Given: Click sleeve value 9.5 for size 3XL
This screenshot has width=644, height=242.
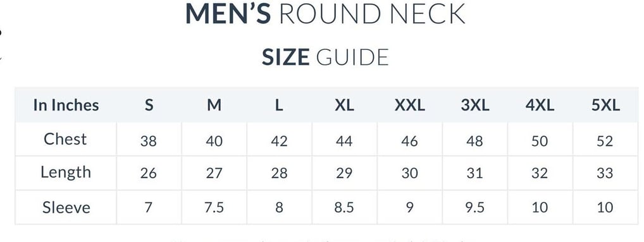Looking at the screenshot, I should 474,207.
